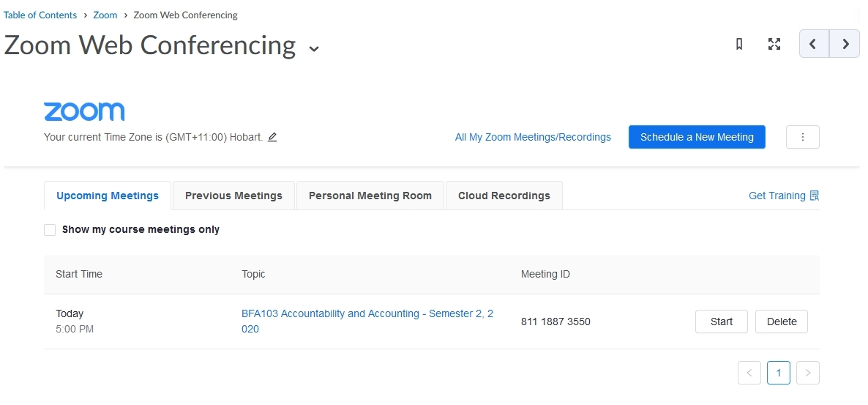The height and width of the screenshot is (405, 868).
Task: Click the previous results page arrow
Action: 749,373
